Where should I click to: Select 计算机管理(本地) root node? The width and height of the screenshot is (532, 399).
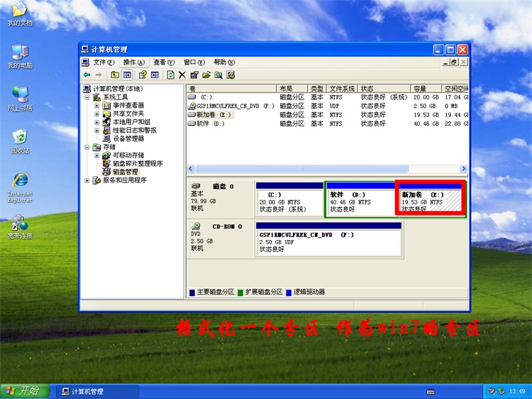tap(118, 89)
